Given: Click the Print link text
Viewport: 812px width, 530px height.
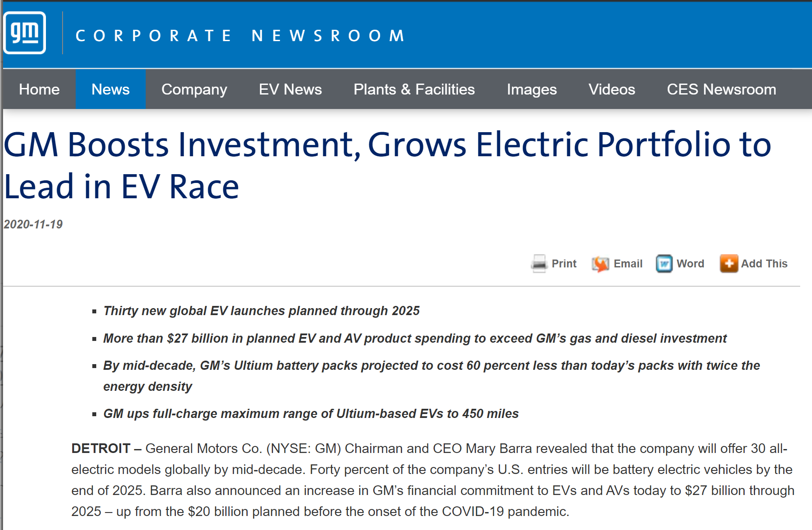Looking at the screenshot, I should pos(564,263).
